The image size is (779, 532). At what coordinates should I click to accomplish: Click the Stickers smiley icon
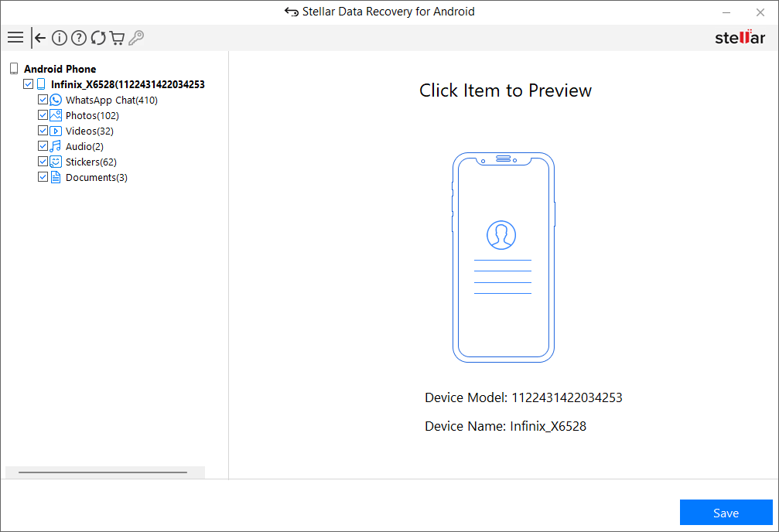[56, 162]
